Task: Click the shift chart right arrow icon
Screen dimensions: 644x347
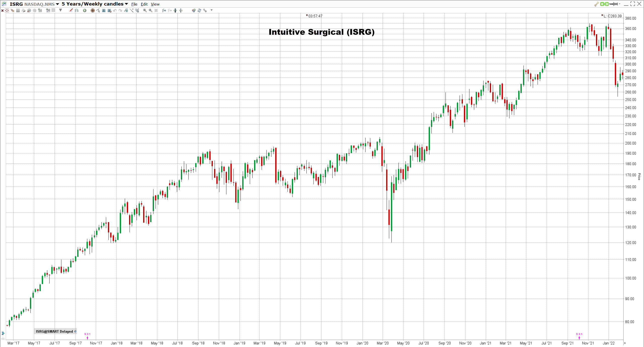Action: point(164,10)
